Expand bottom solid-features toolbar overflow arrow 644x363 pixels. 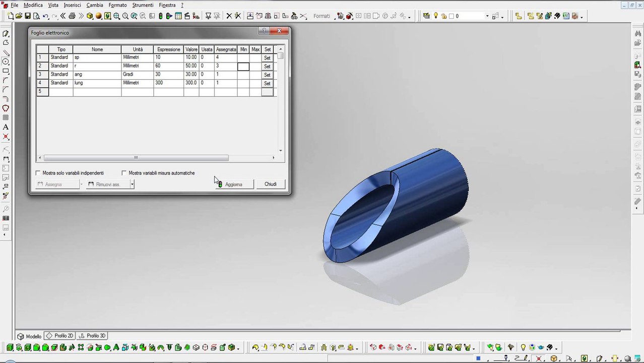pos(238,348)
